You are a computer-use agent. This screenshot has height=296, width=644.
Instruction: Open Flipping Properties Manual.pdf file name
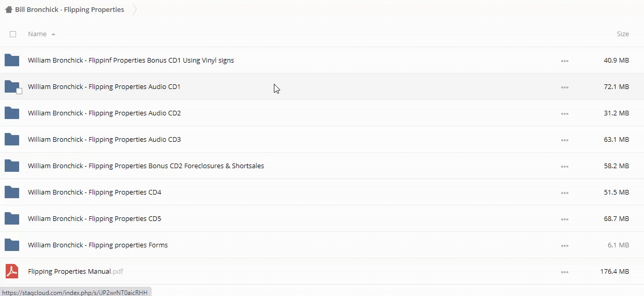[69, 271]
